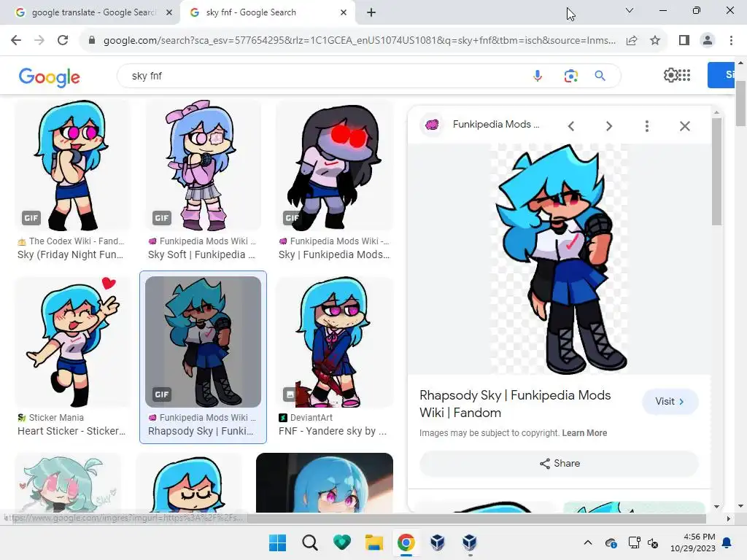The width and height of the screenshot is (747, 560).
Task: Click the Sky Soft | Funkipedia title
Action: [201, 254]
